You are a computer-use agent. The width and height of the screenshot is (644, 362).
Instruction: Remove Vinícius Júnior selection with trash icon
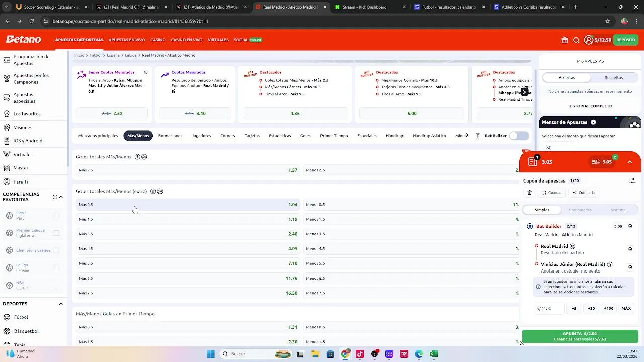coord(630,267)
